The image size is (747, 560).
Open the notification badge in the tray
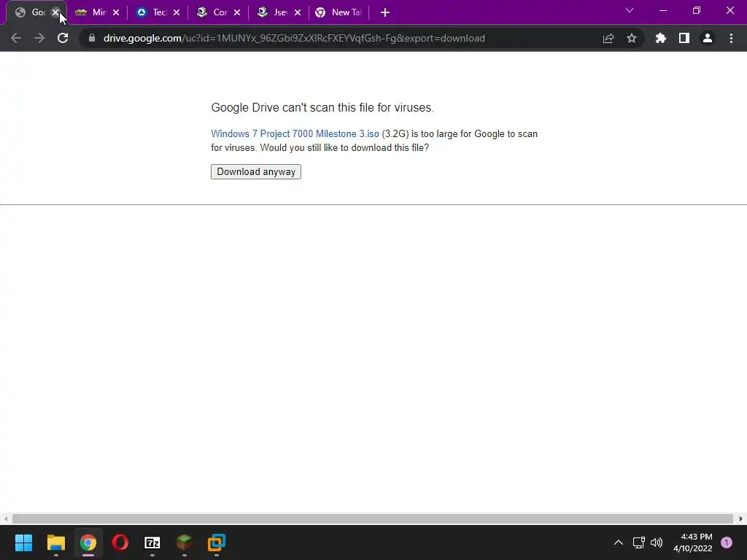pos(727,542)
